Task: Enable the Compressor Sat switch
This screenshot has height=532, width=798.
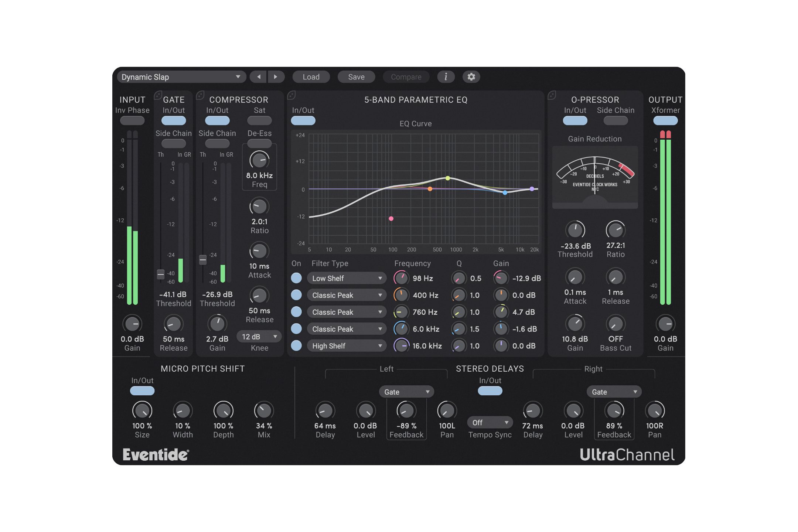Action: tap(259, 120)
